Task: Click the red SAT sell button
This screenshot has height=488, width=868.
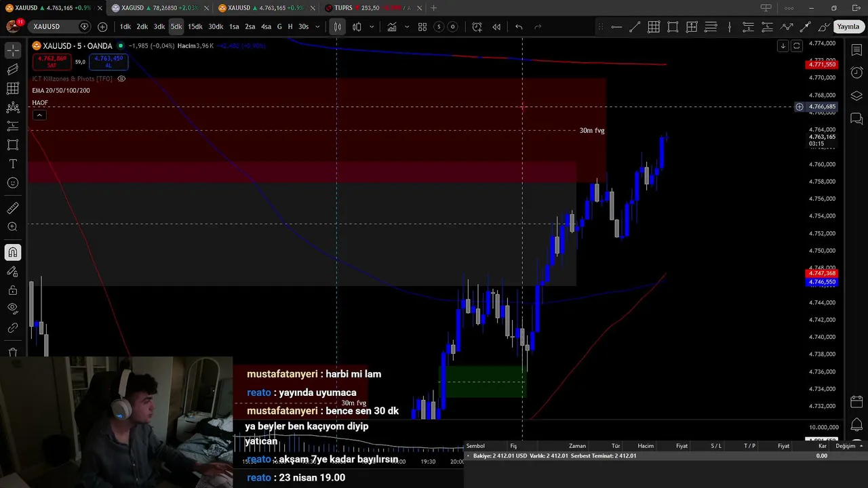Action: click(52, 62)
